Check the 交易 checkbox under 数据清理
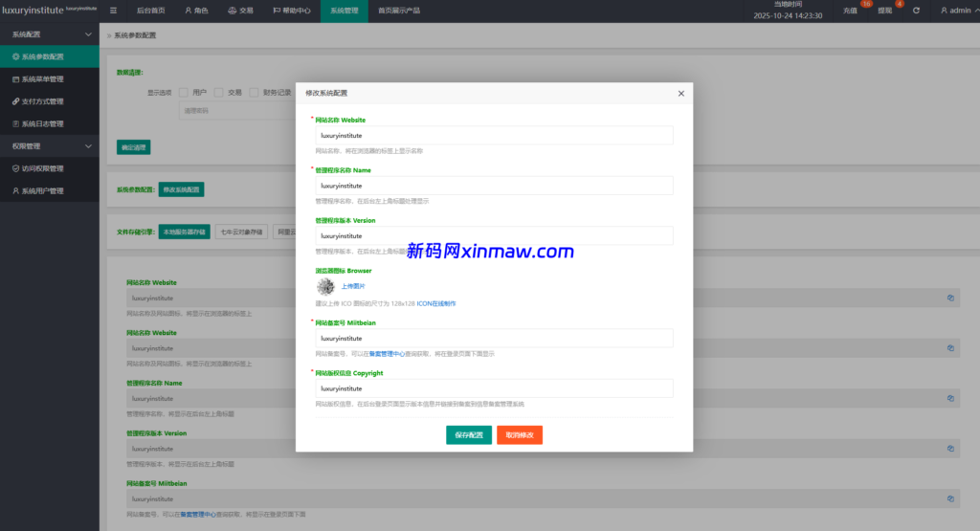This screenshot has height=531, width=980. (219, 93)
